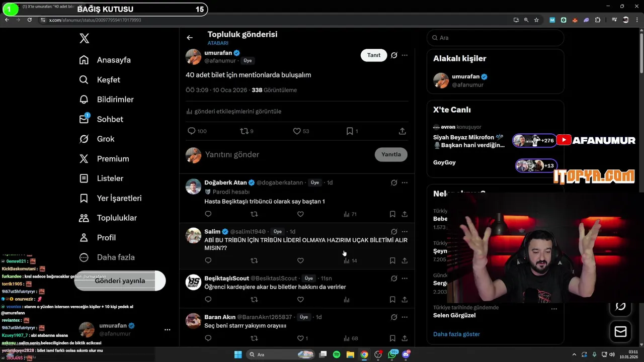This screenshot has height=362, width=644.
Task: Share Salim's reply
Action: (x=405, y=260)
